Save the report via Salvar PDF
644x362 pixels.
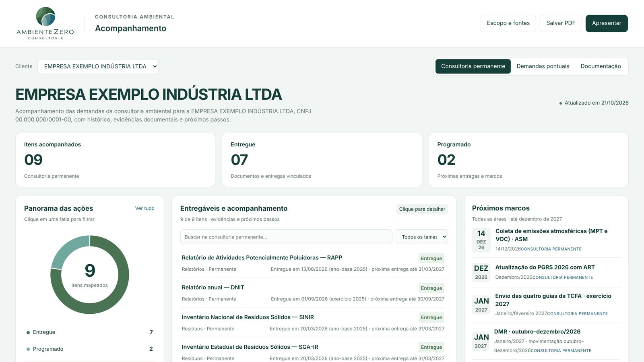click(x=561, y=23)
